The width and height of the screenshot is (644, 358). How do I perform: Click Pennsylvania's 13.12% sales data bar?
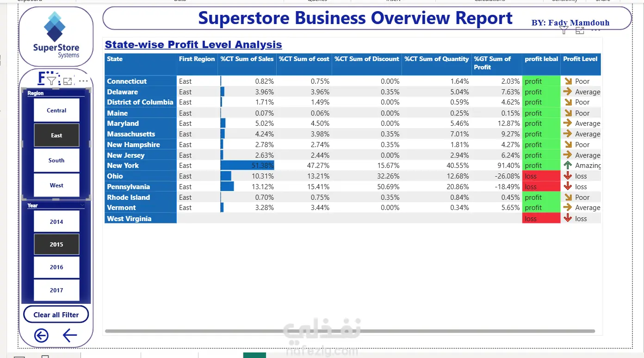[227, 186]
